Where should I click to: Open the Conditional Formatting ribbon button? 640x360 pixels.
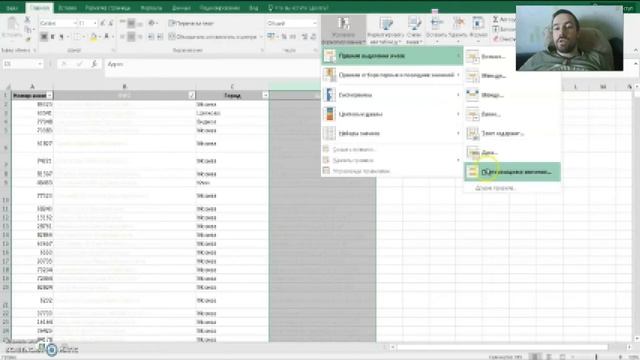[x=343, y=31]
